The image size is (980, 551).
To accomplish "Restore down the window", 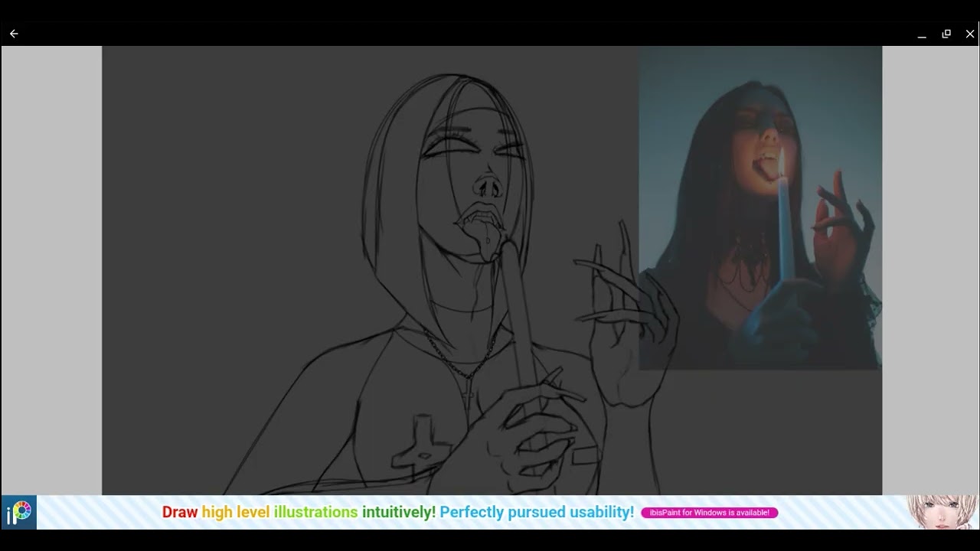I will click(946, 34).
